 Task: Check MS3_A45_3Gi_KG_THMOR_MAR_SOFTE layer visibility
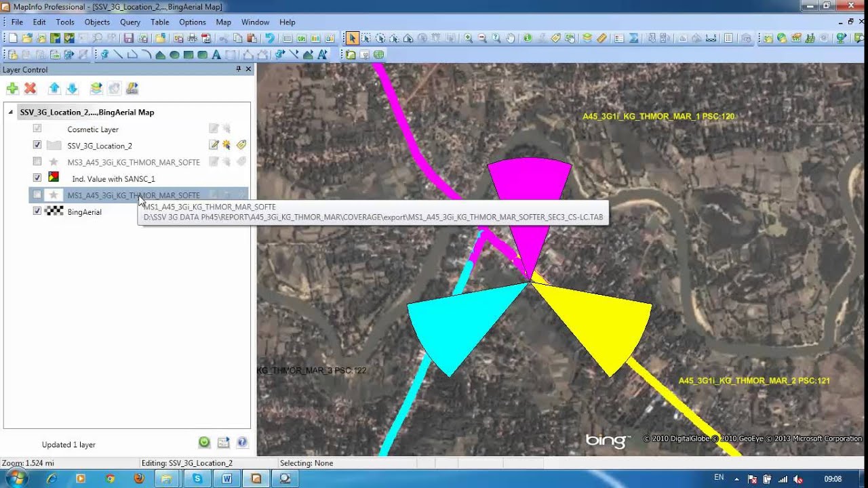tap(37, 161)
